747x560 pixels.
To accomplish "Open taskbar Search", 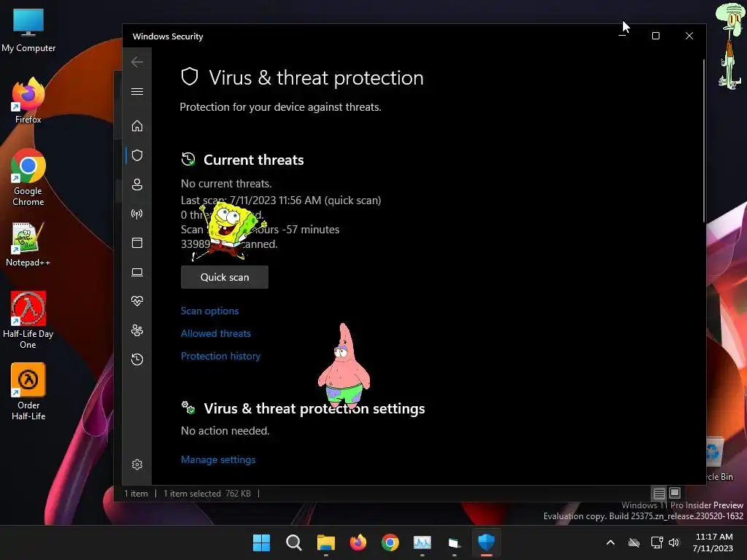I will tap(293, 542).
